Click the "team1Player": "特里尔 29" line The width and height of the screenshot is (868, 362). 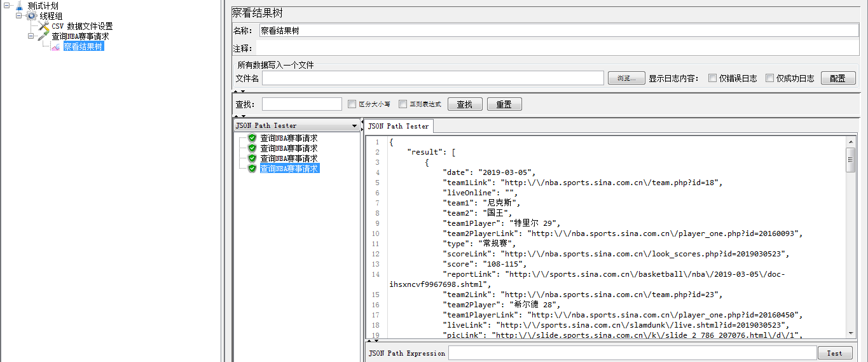point(501,223)
